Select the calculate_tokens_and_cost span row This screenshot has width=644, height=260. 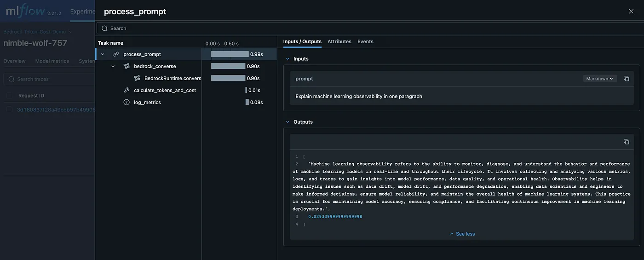186,90
